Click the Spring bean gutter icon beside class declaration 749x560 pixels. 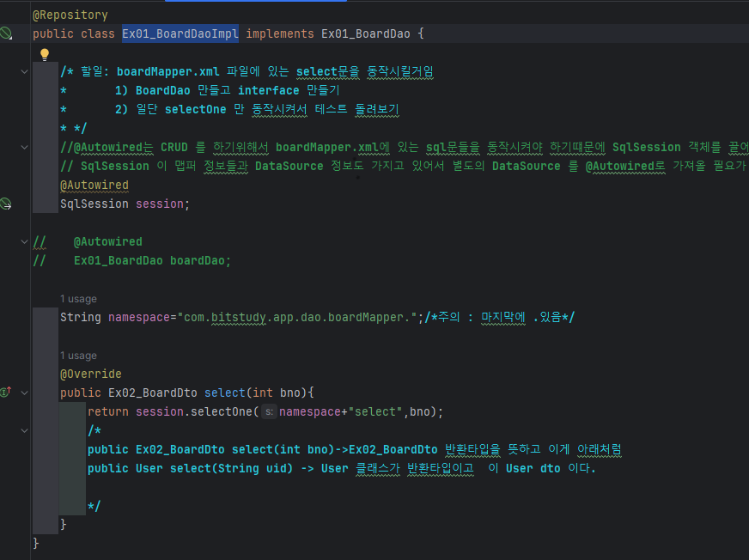[x=6, y=33]
